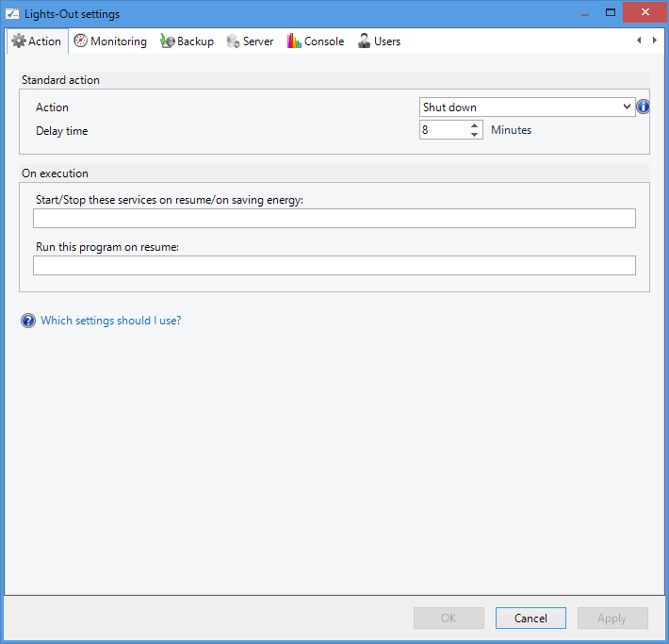669x644 pixels.
Task: Click the Users person icon
Action: point(364,41)
